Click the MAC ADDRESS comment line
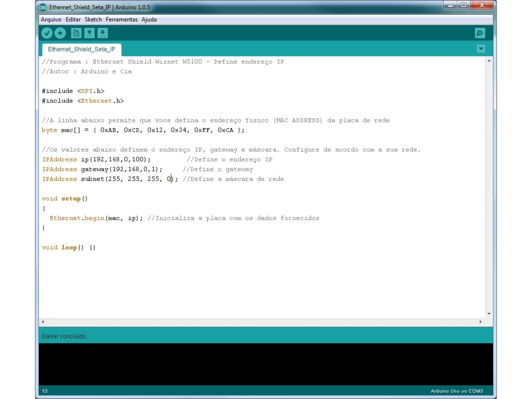532x399 pixels. pyautogui.click(x=216, y=121)
